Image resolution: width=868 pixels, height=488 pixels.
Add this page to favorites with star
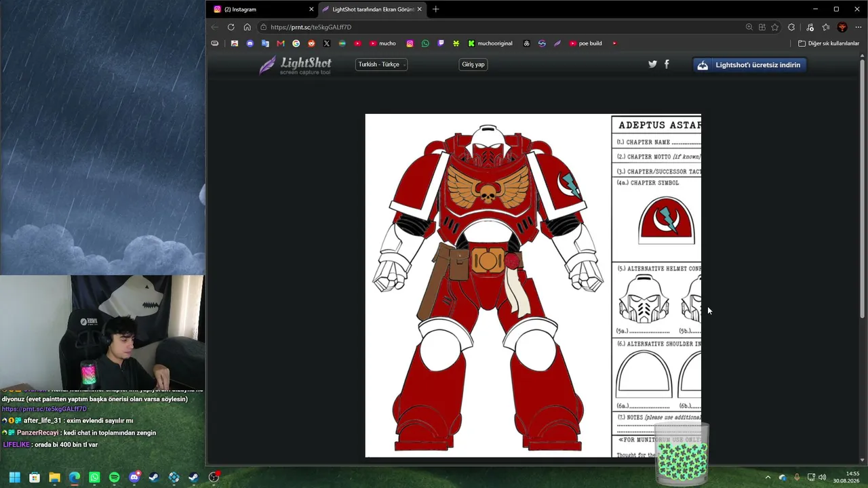point(775,27)
